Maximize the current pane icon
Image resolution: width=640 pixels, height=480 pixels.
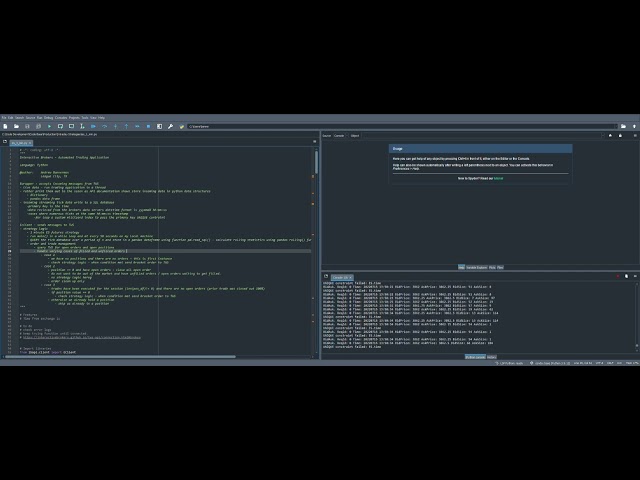tap(160, 127)
